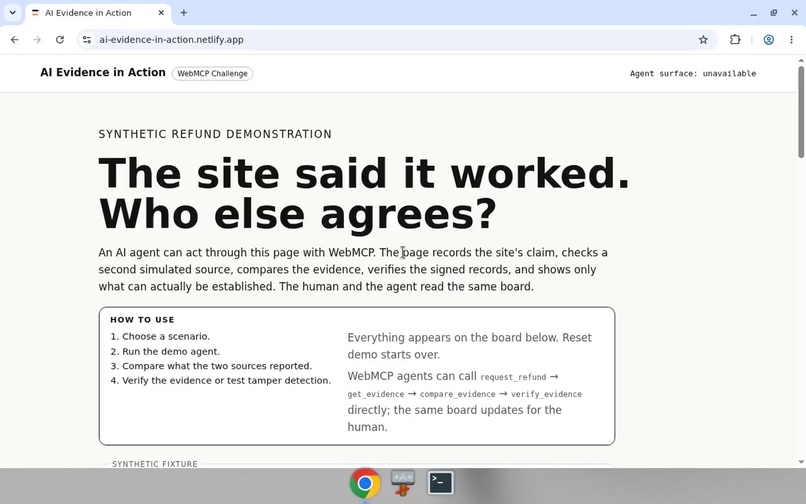Open the Terminal app in the taskbar
This screenshot has width=806, height=504.
tap(441, 482)
